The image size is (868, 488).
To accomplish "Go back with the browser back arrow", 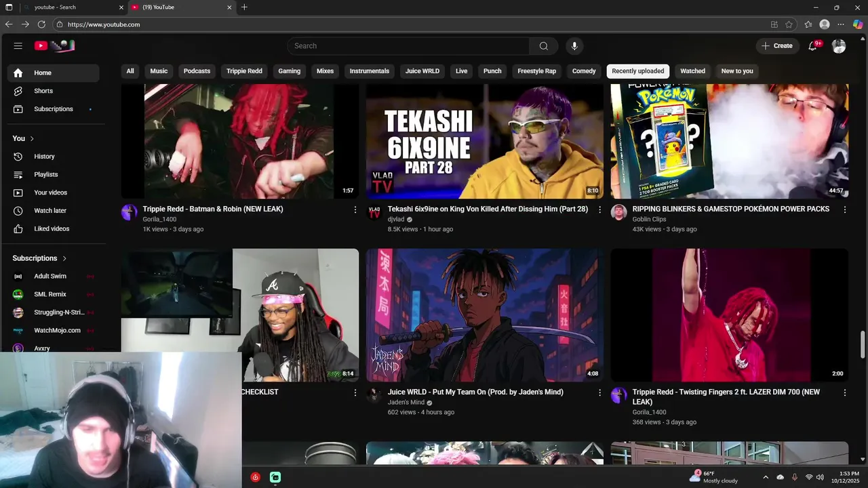I will click(9, 24).
